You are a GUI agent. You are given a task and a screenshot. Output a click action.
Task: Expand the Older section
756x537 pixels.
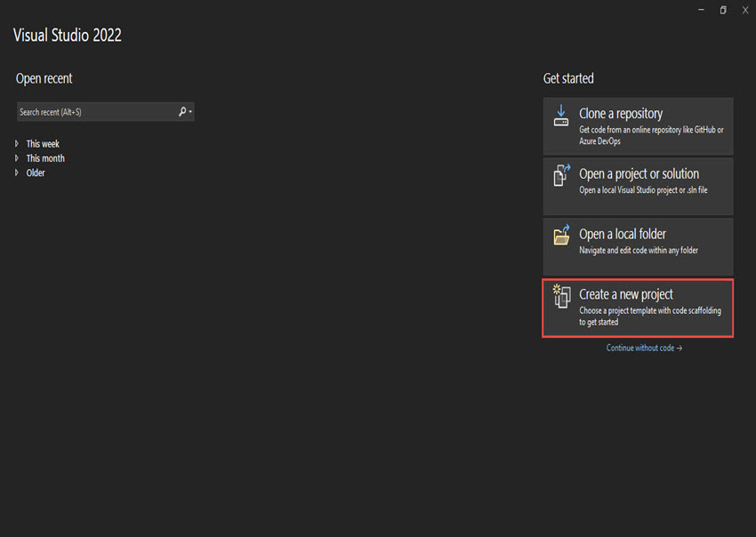point(18,172)
